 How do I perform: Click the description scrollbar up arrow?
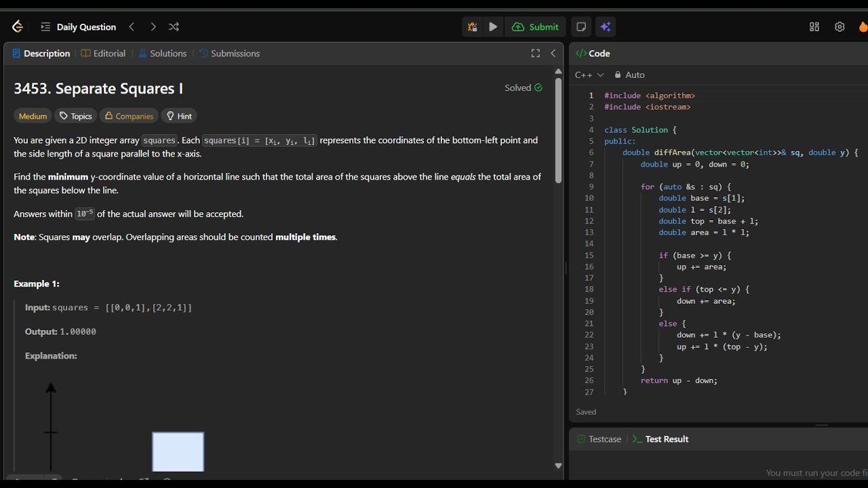click(x=558, y=71)
